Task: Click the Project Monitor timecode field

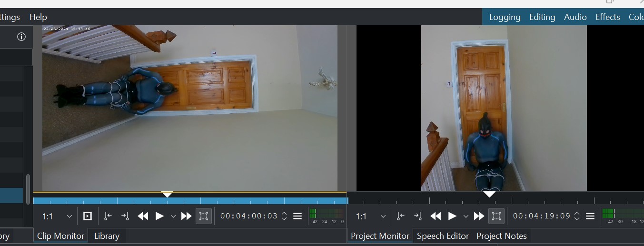Action: (x=541, y=216)
